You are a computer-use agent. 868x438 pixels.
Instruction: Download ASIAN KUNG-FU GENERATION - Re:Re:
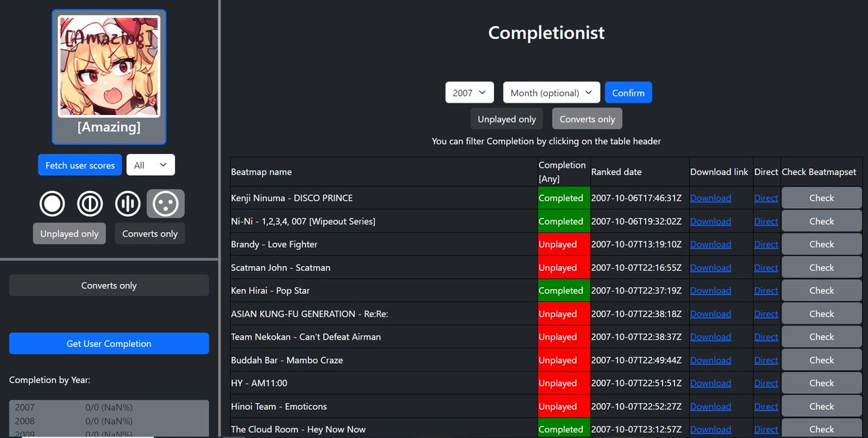710,314
